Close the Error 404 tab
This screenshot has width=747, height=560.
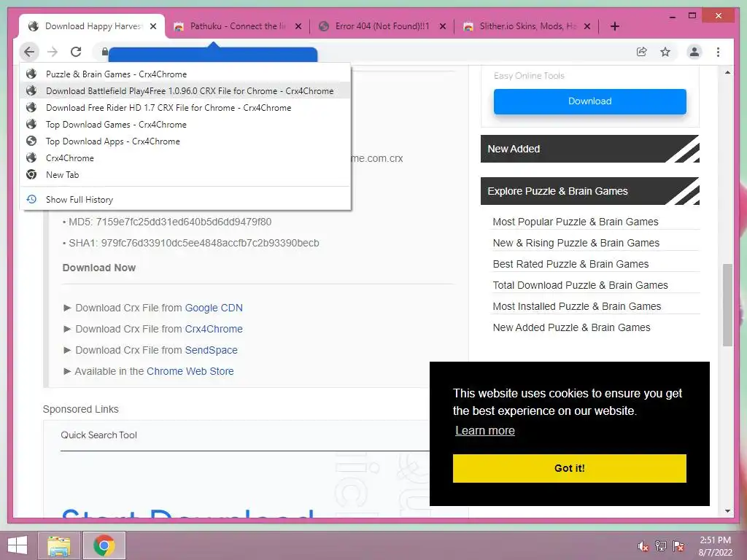443,26
